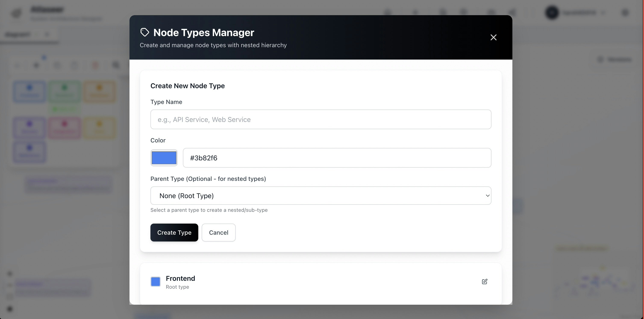Focus the Type Name input field
The height and width of the screenshot is (319, 644).
point(321,119)
